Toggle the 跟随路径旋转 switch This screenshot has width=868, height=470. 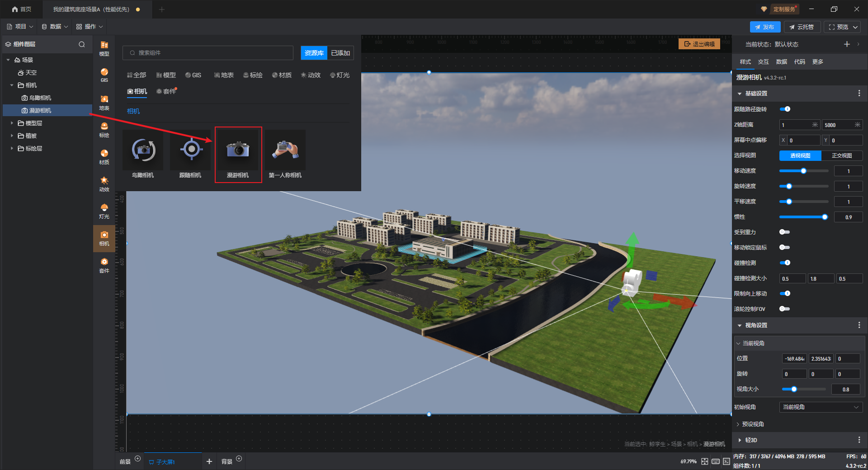(x=785, y=109)
